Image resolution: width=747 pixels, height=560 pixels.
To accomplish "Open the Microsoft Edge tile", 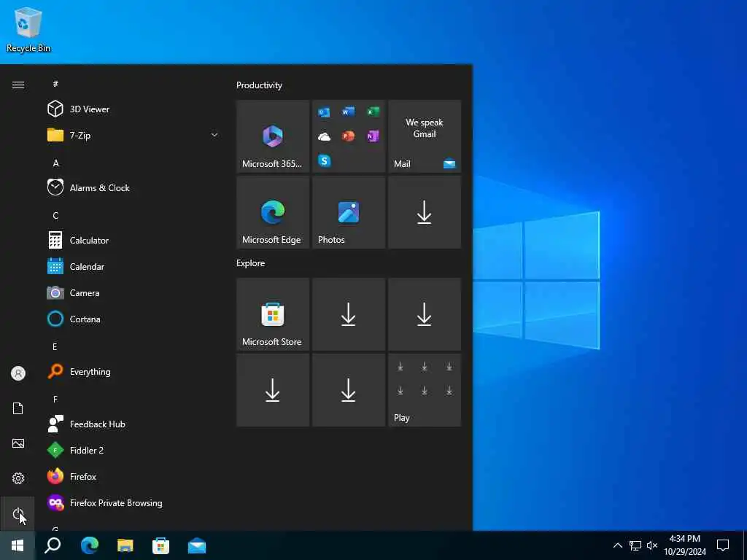I will [273, 212].
